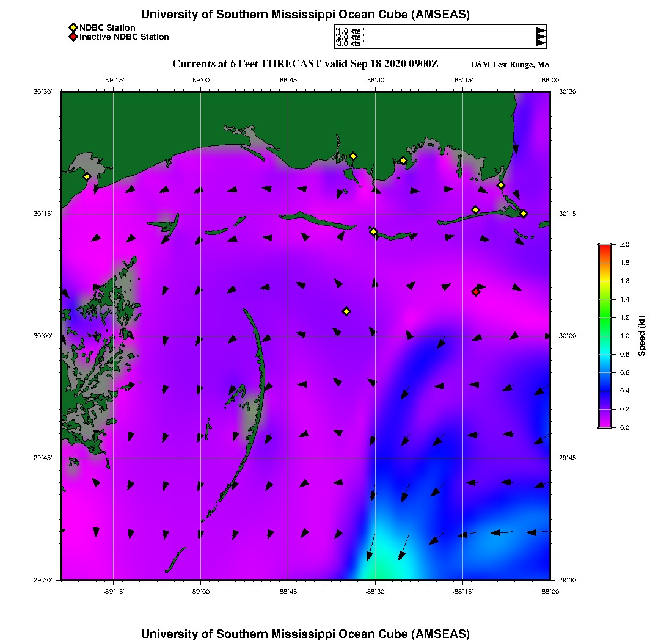
Task: Select the westernmost yellow NDBC station marker
Action: click(87, 176)
